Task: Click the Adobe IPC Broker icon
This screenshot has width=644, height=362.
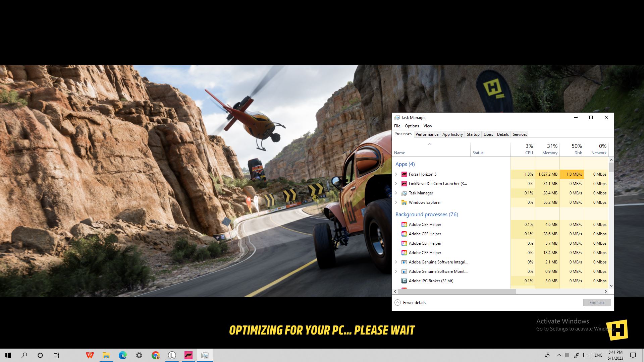Action: click(404, 281)
